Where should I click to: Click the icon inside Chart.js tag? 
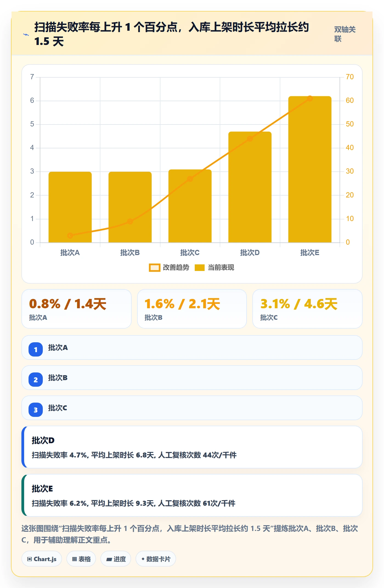pyautogui.click(x=30, y=559)
